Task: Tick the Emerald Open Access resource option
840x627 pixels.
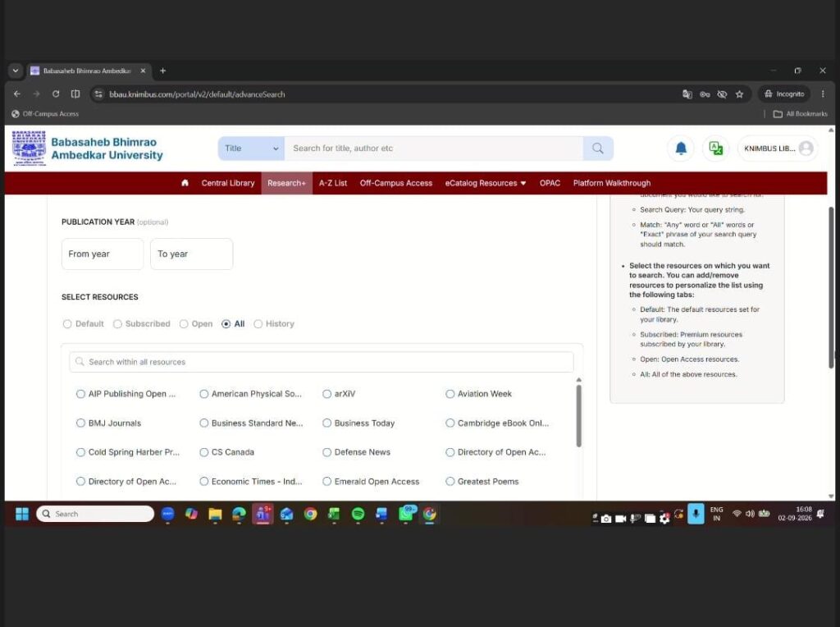Action: tap(326, 481)
